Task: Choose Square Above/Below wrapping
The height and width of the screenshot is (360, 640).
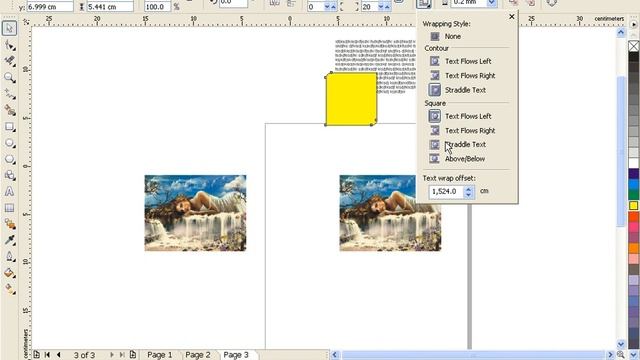Action: [x=457, y=159]
